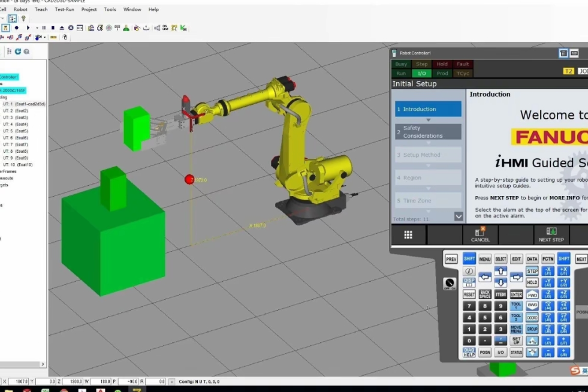Open the Teach menu
This screenshot has height=392, width=588.
pos(41,10)
